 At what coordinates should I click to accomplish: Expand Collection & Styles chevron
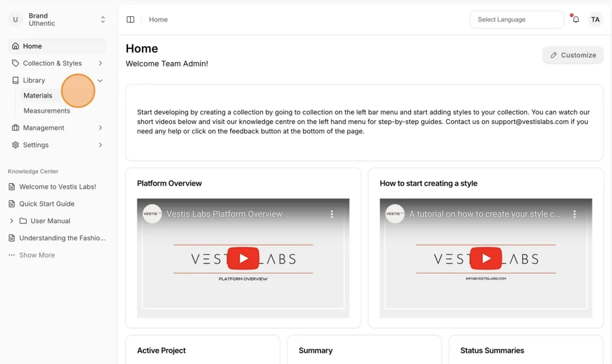(100, 63)
